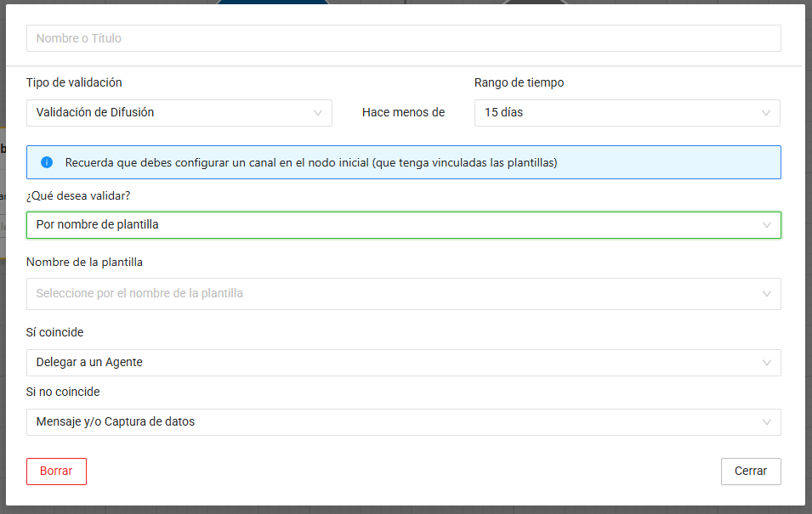The height and width of the screenshot is (514, 812).
Task: Click the chevron arrow beside Delegar a un Agente
Action: coord(767,363)
